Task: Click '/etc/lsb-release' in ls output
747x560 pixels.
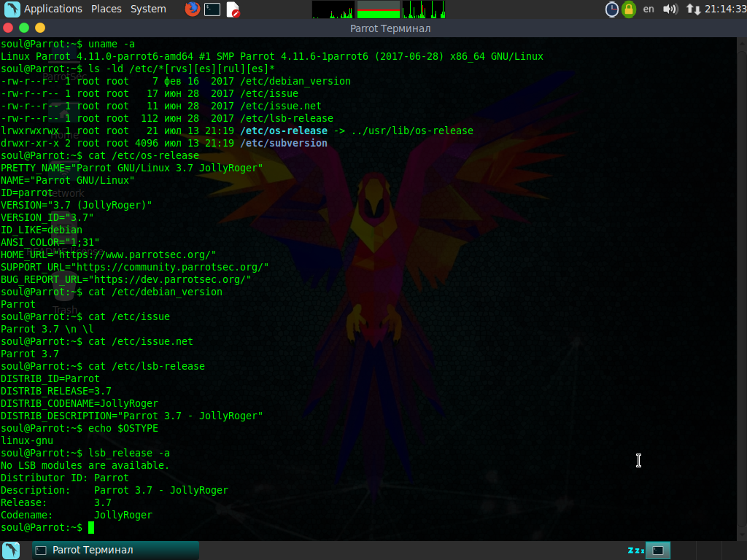Action: coord(287,119)
